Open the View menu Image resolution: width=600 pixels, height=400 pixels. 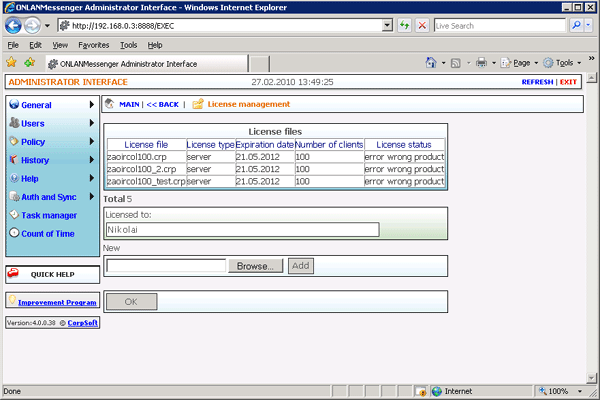point(60,45)
